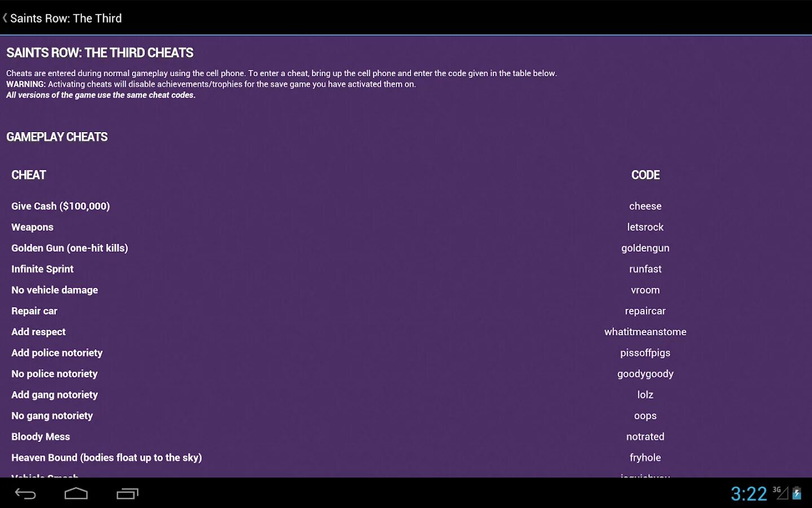Select the runfast cheat code

pos(646,269)
